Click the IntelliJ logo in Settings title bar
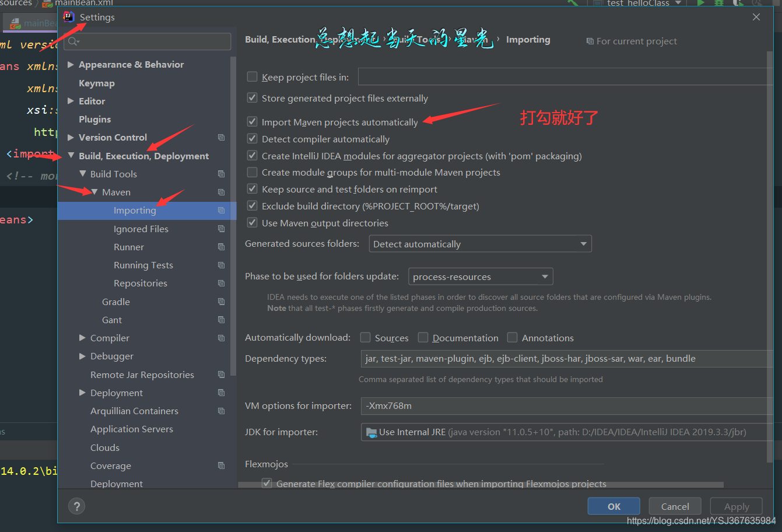The width and height of the screenshot is (782, 532). coord(69,17)
